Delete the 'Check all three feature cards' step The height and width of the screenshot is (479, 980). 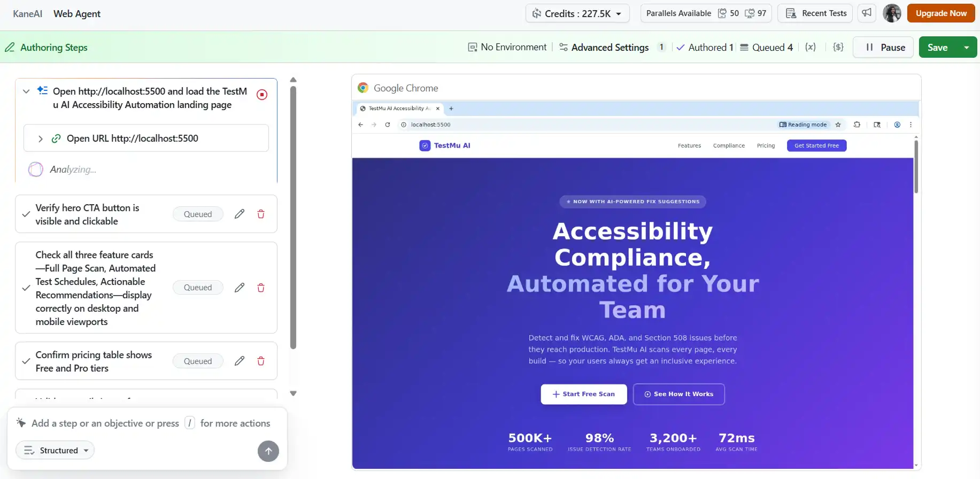pos(261,288)
